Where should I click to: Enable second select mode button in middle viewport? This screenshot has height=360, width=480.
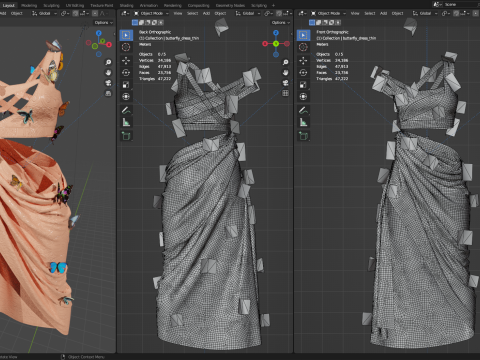(x=141, y=22)
